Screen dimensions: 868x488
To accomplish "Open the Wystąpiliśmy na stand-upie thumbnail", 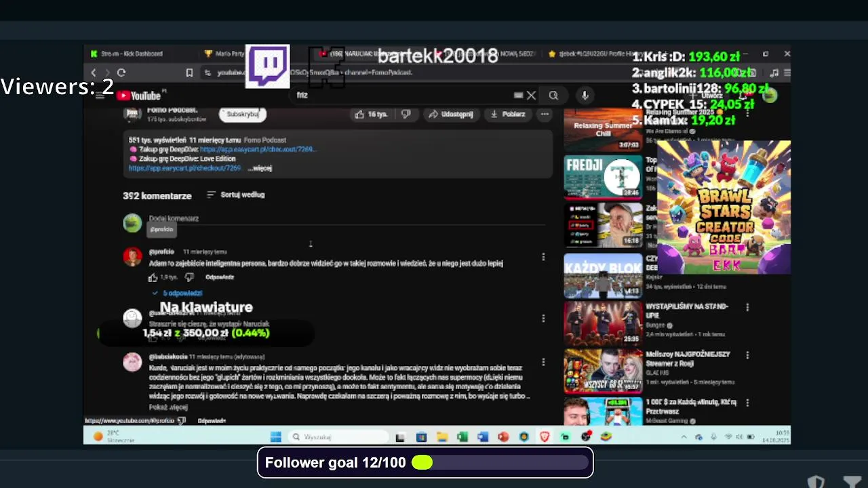I will point(603,323).
